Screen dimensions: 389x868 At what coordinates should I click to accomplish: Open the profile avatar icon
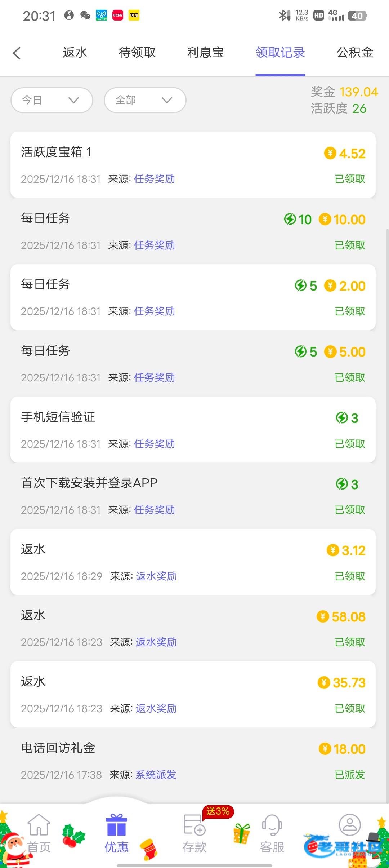point(349,825)
